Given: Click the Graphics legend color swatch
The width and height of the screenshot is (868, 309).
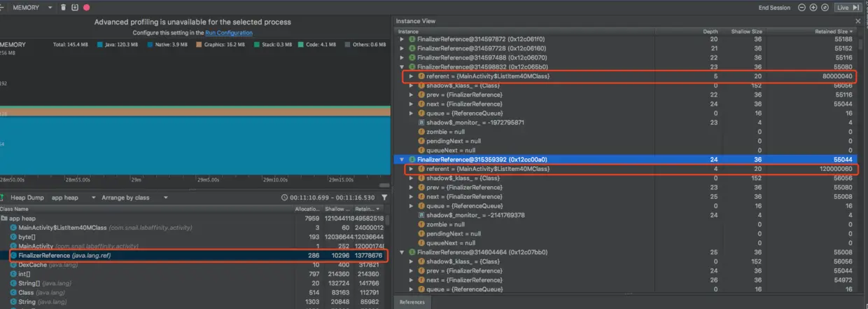Looking at the screenshot, I should (x=198, y=44).
